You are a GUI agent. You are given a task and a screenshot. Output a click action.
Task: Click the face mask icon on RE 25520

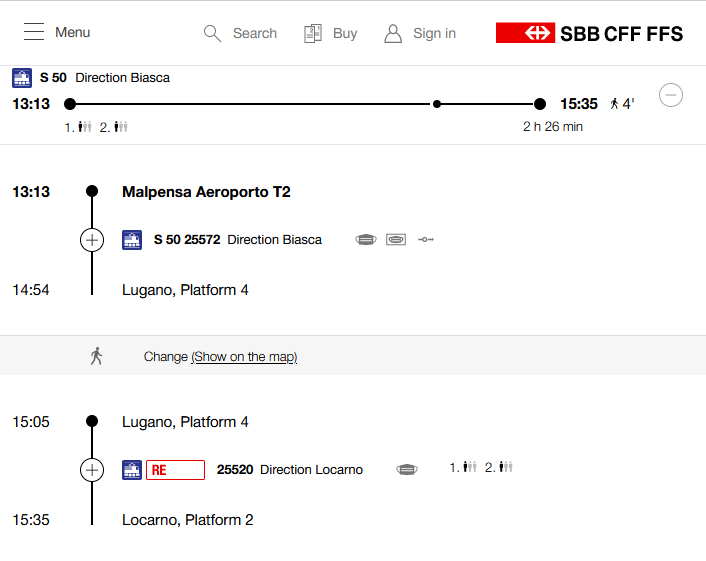click(x=407, y=470)
